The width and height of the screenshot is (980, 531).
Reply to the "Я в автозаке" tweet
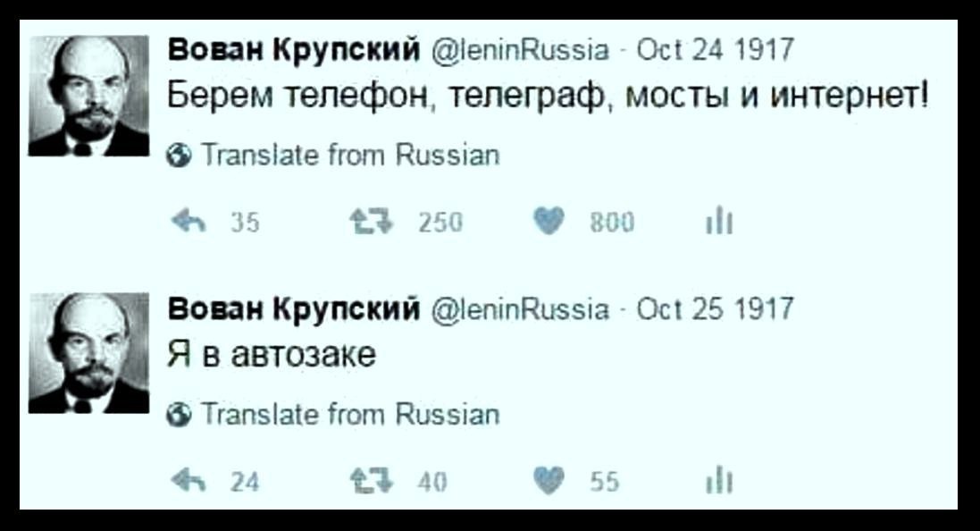coord(186,483)
